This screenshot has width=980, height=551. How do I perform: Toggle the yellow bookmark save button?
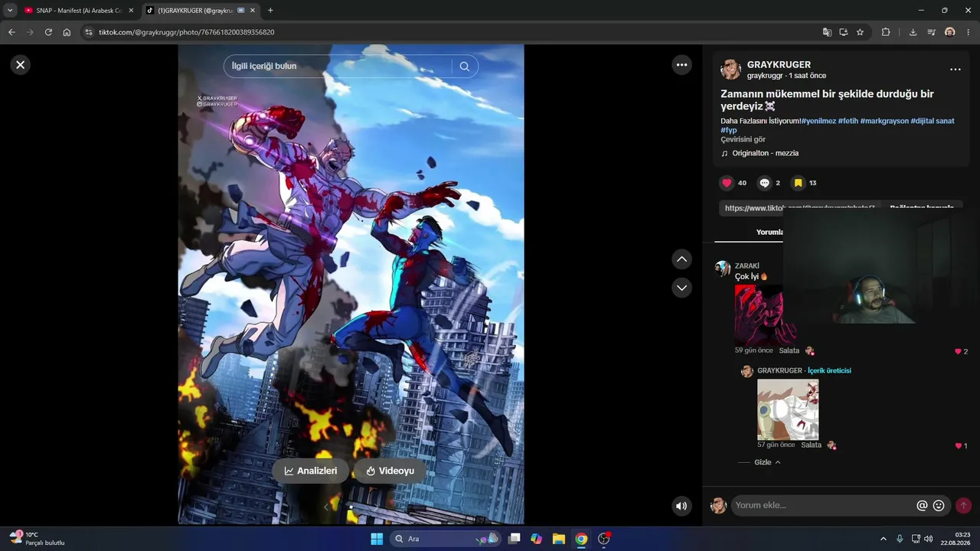coord(798,183)
